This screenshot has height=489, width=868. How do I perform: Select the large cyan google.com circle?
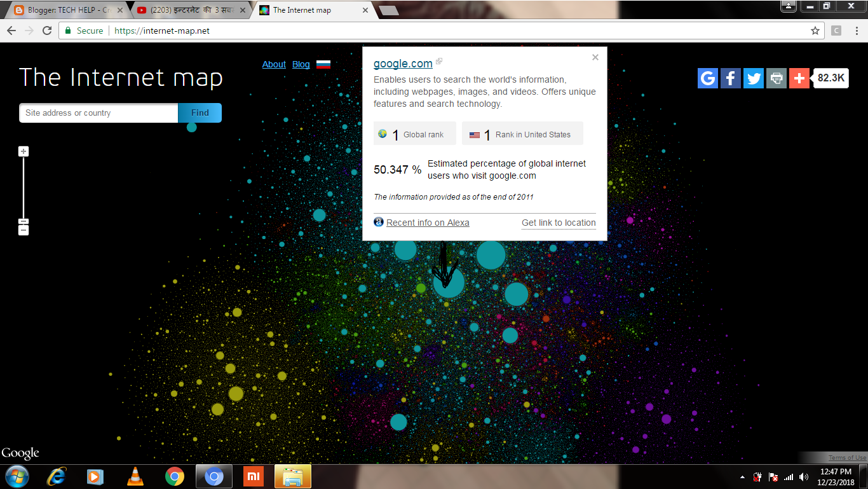coord(449,282)
